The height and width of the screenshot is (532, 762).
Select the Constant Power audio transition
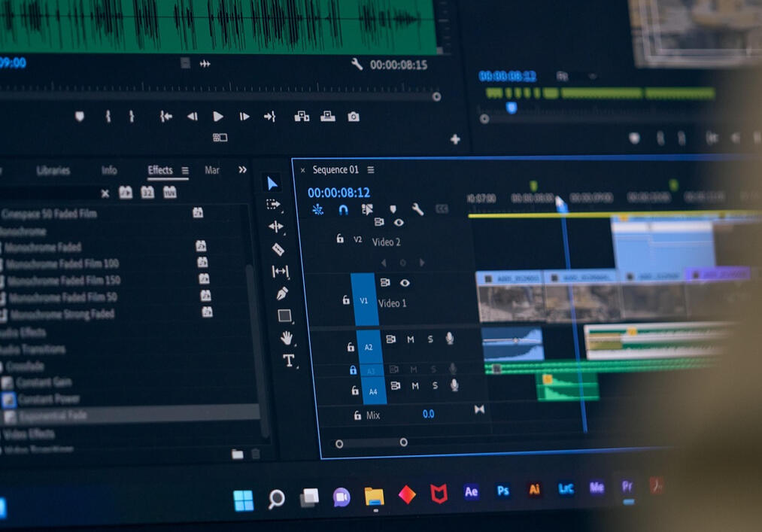(x=49, y=400)
